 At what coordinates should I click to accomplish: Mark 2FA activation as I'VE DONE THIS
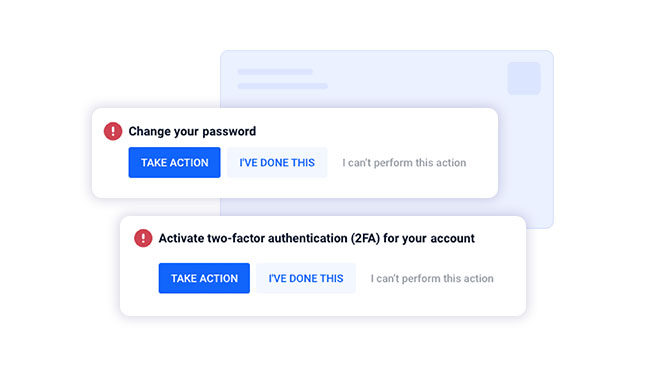[x=306, y=278]
